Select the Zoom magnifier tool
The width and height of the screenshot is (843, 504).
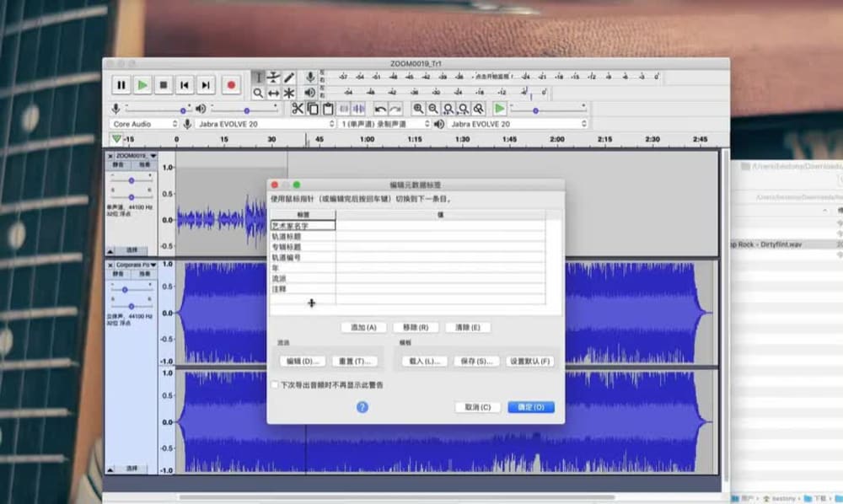(x=258, y=93)
